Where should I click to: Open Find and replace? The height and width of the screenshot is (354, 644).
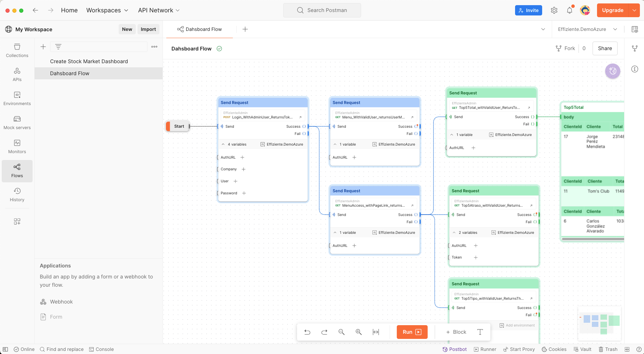click(62, 349)
